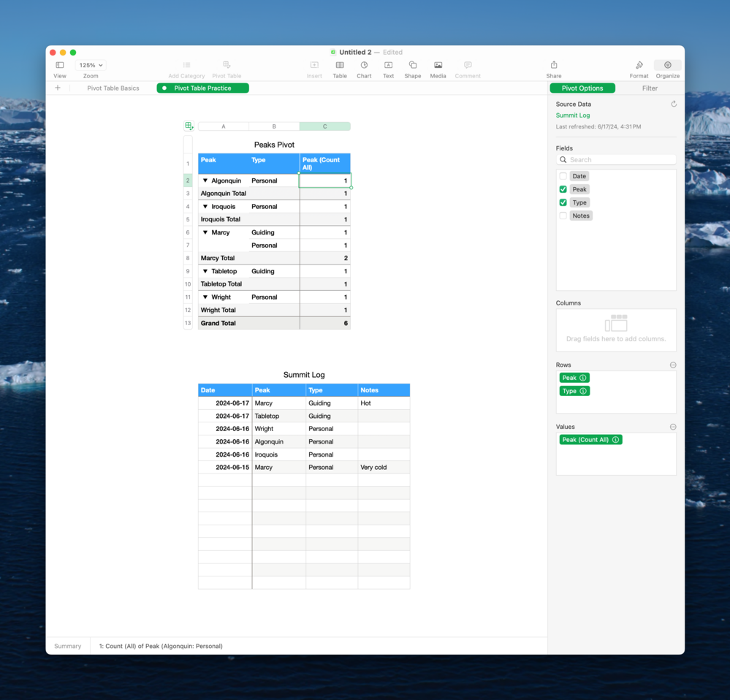
Task: Select the Pivot Options tab
Action: point(582,88)
